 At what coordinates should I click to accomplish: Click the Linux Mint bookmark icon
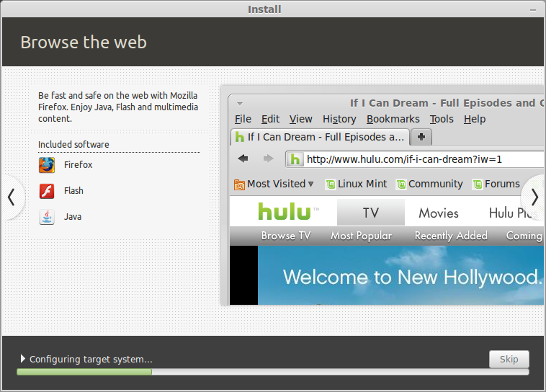[331, 184]
